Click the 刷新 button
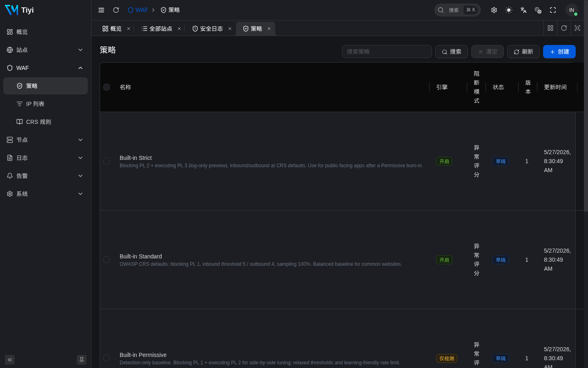 point(523,52)
